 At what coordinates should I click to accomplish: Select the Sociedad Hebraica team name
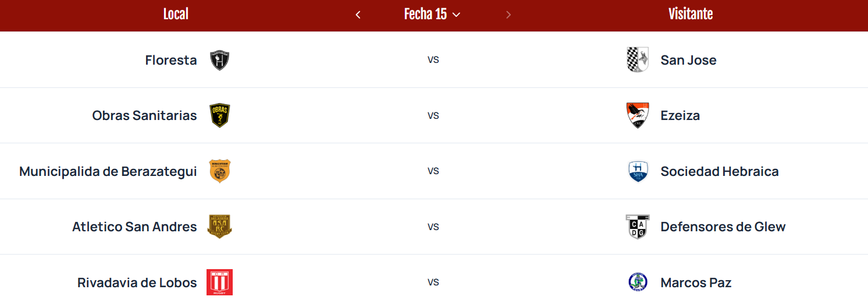click(720, 171)
